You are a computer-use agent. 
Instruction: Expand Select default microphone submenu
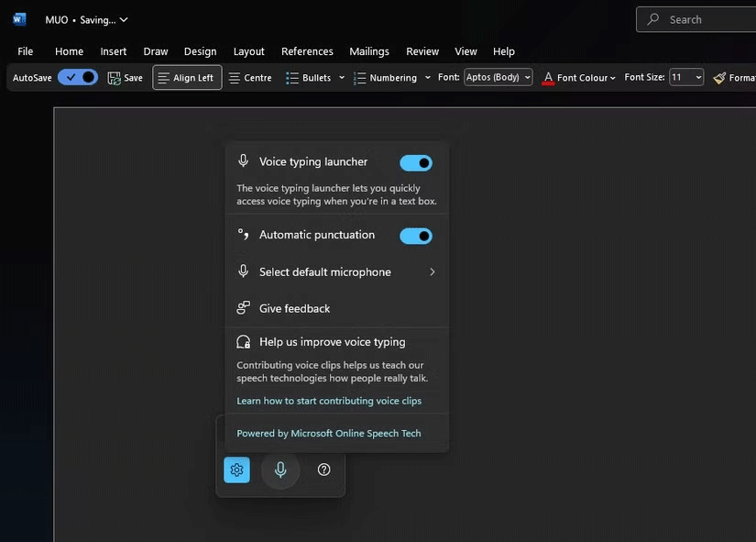(334, 272)
